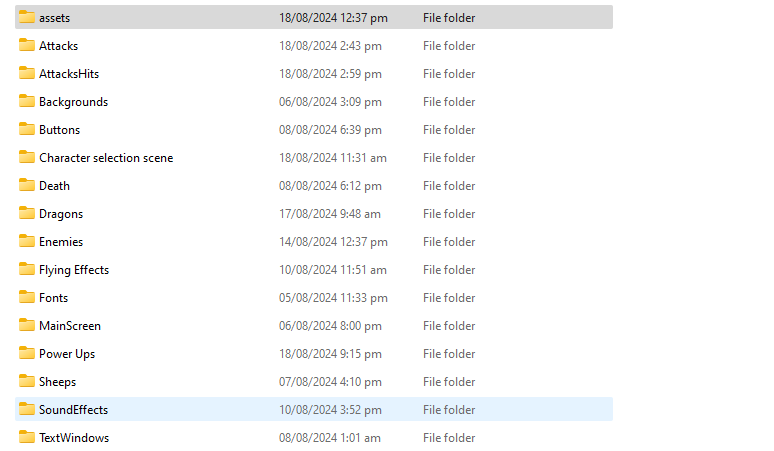Screen dimensions: 774x451
Task: Select the Buttons folder icon
Action: (x=27, y=129)
